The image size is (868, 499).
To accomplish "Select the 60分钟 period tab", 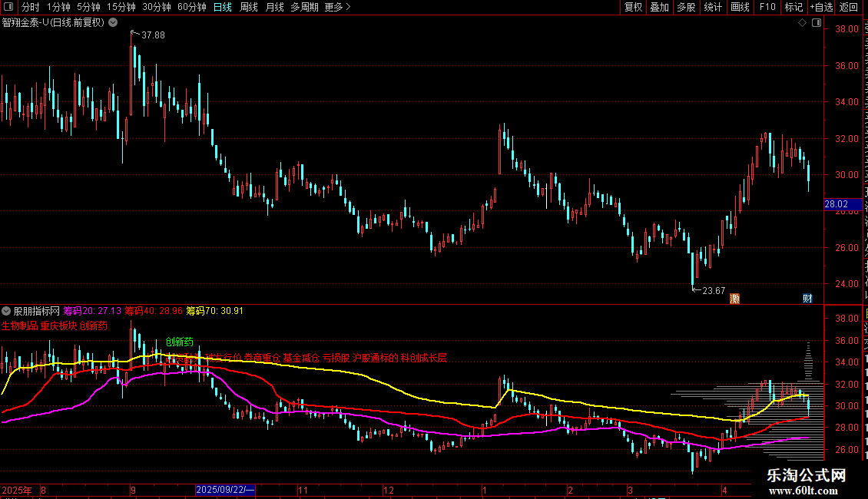I will coord(192,7).
